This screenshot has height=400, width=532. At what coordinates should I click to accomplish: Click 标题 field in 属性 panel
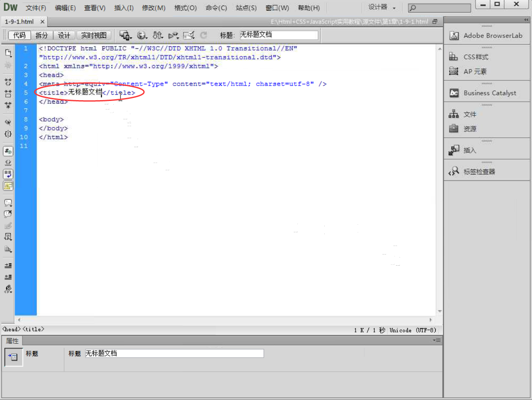174,353
